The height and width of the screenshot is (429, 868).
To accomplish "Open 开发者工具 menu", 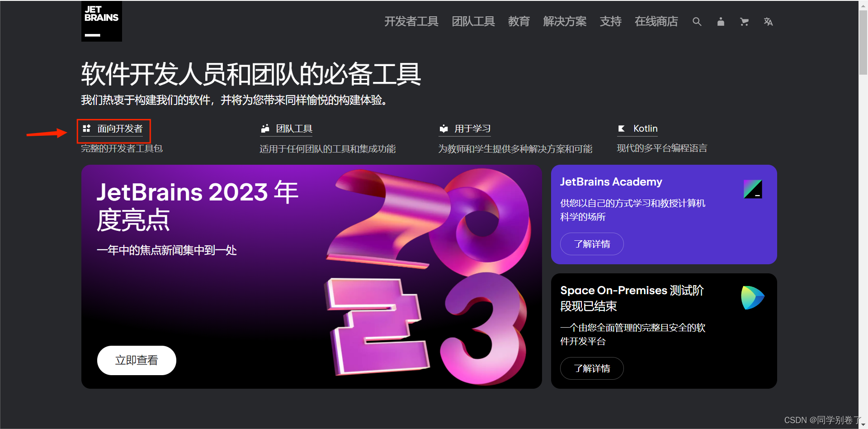I will tap(411, 22).
